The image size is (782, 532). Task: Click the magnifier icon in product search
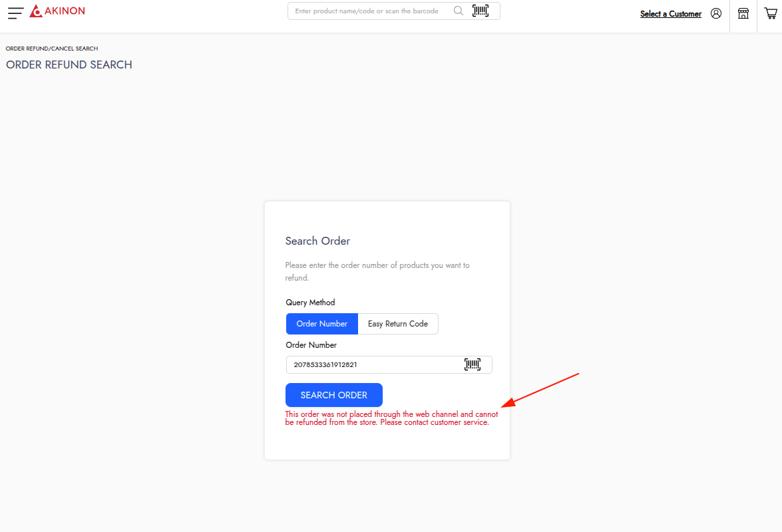click(x=458, y=11)
